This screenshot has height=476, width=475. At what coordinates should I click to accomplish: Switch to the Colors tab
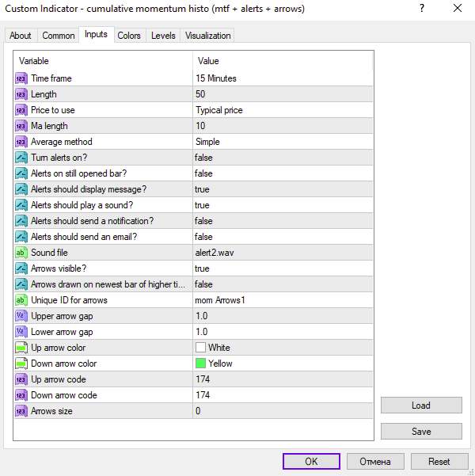pyautogui.click(x=129, y=36)
